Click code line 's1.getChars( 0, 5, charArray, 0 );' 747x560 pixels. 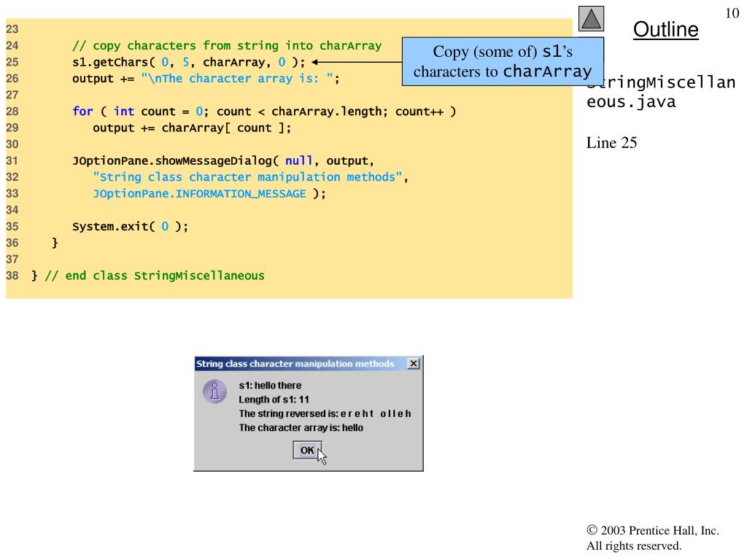pyautogui.click(x=189, y=62)
